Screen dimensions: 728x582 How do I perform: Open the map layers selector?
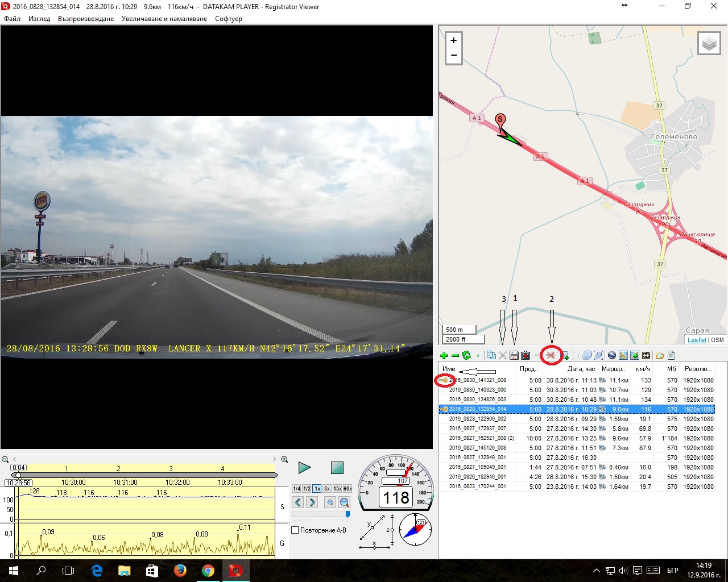pos(709,44)
